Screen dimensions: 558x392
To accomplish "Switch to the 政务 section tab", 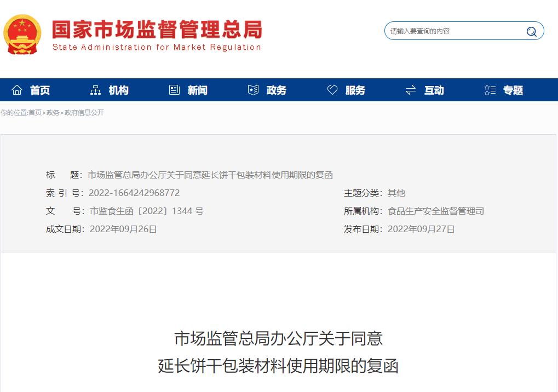I will coord(277,90).
